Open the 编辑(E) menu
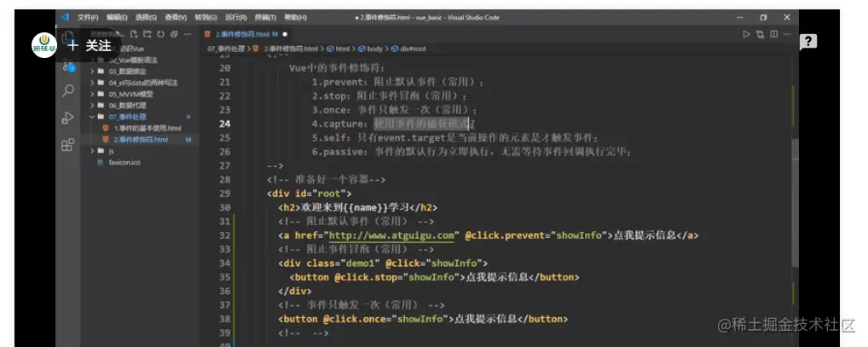868x347 pixels. click(117, 17)
